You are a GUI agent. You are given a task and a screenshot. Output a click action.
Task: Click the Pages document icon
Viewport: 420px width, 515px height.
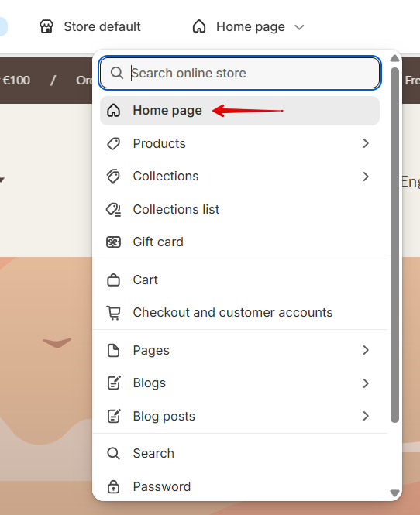(x=114, y=351)
